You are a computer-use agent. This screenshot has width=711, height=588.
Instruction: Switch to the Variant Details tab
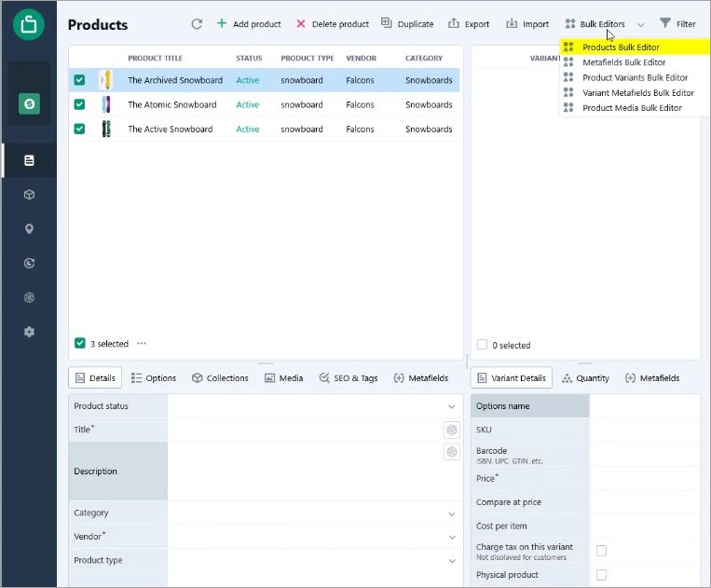512,377
